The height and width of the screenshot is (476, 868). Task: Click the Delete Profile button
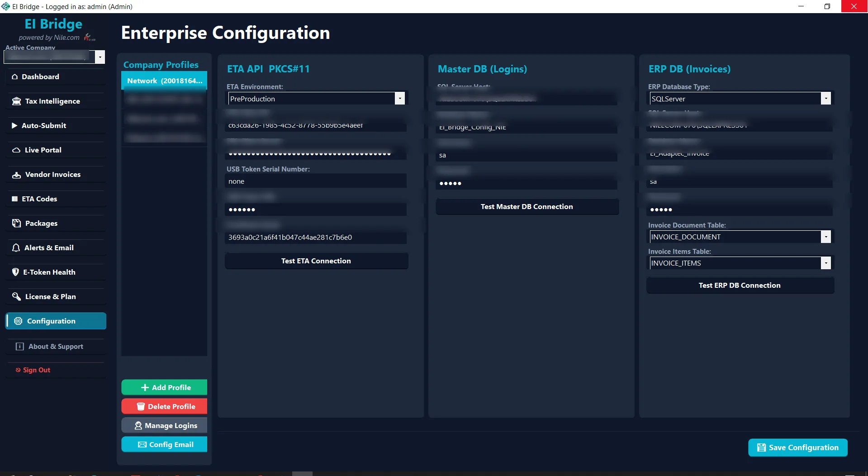[x=164, y=406]
